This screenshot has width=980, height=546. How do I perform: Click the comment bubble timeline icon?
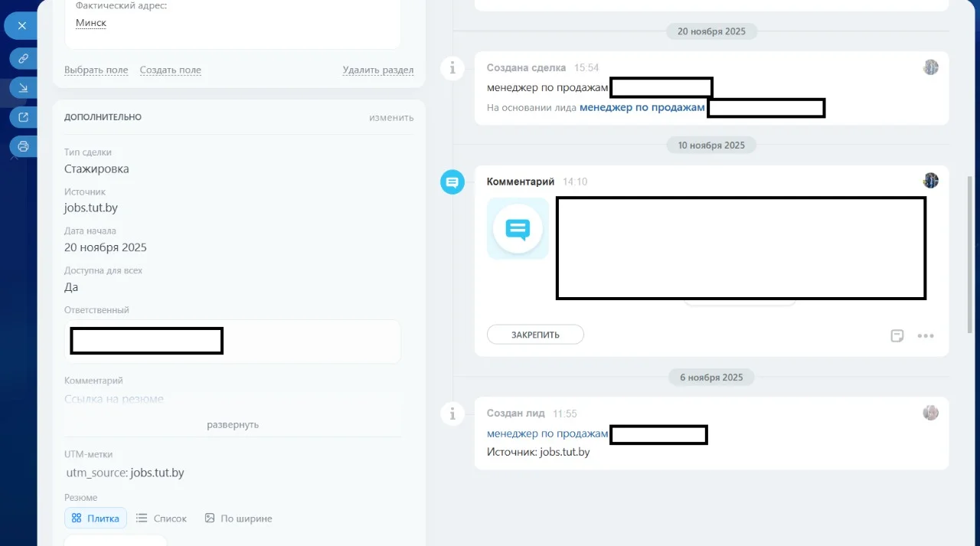452,182
